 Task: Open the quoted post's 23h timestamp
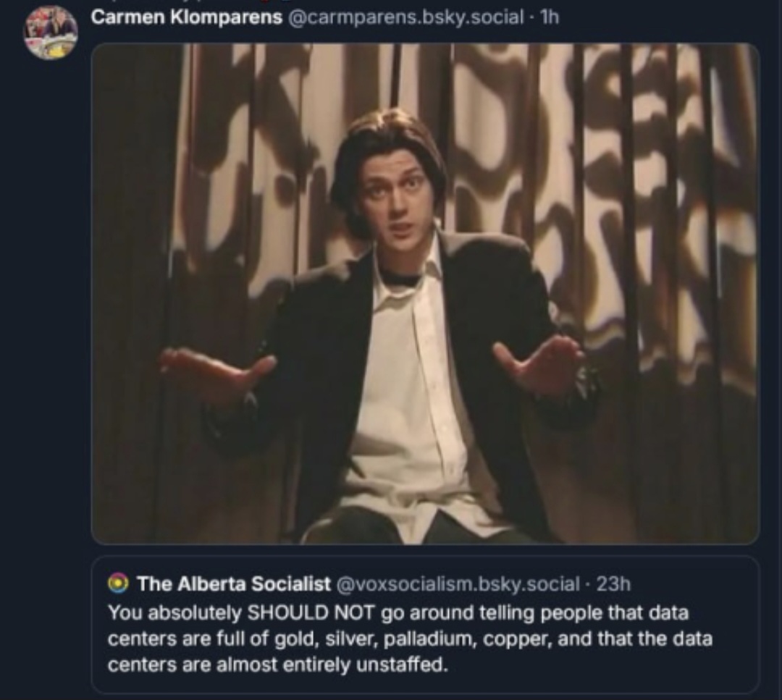pyautogui.click(x=613, y=583)
